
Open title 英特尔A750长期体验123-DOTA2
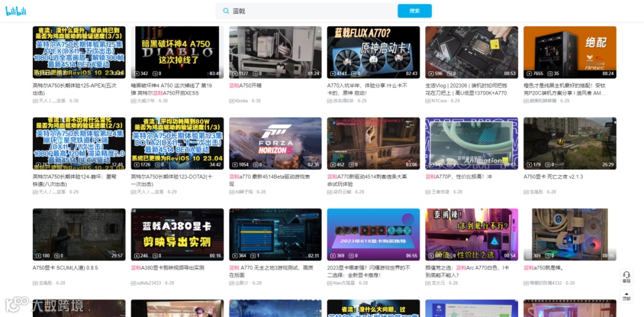pyautogui.click(x=172, y=181)
